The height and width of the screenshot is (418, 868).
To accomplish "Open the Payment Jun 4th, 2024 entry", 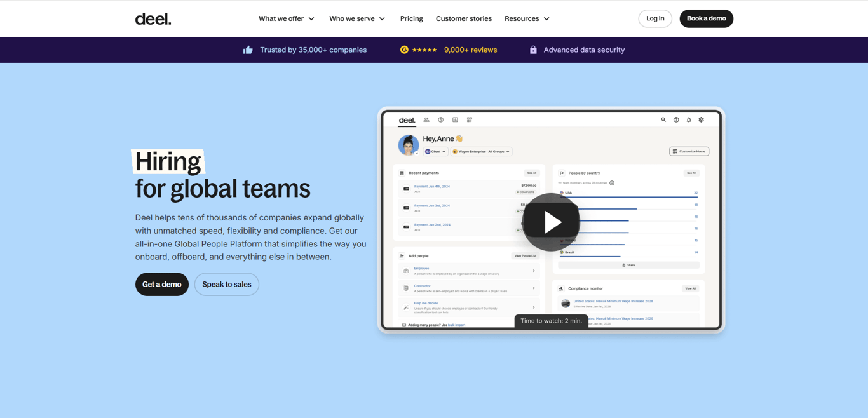I will tap(432, 187).
